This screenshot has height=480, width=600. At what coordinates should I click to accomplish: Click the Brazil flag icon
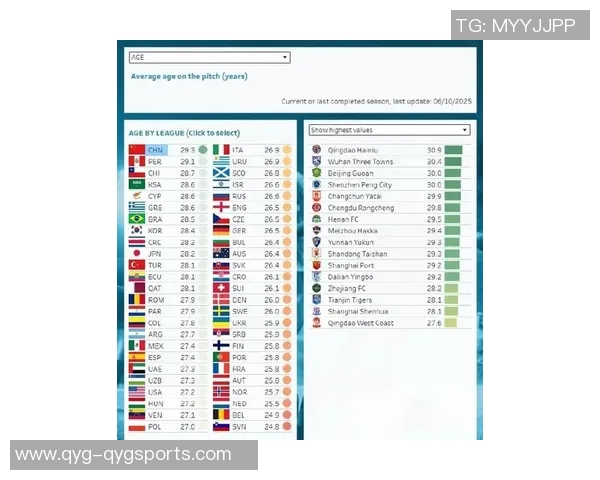(137, 219)
